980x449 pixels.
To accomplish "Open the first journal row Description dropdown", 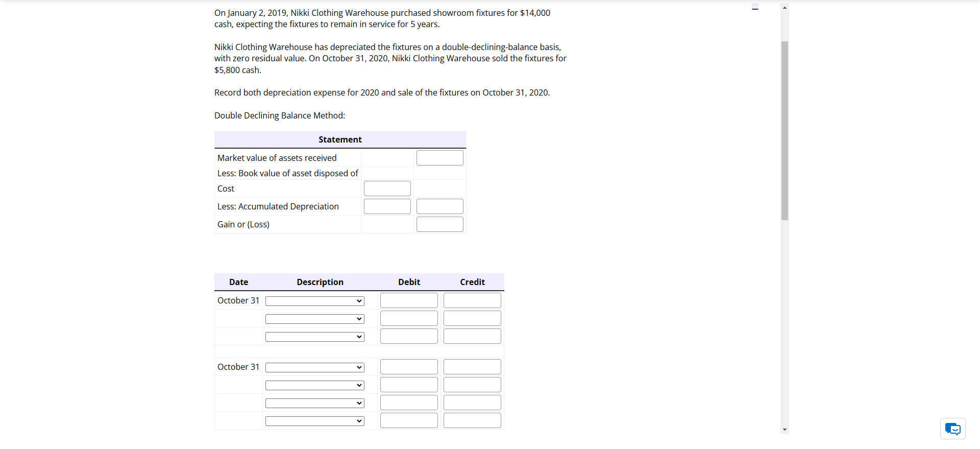I will (x=315, y=301).
